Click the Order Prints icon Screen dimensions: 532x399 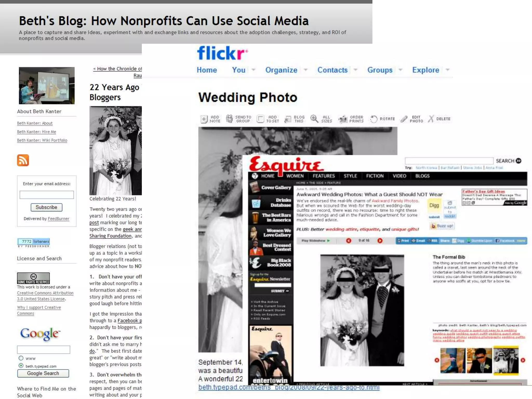pos(343,119)
